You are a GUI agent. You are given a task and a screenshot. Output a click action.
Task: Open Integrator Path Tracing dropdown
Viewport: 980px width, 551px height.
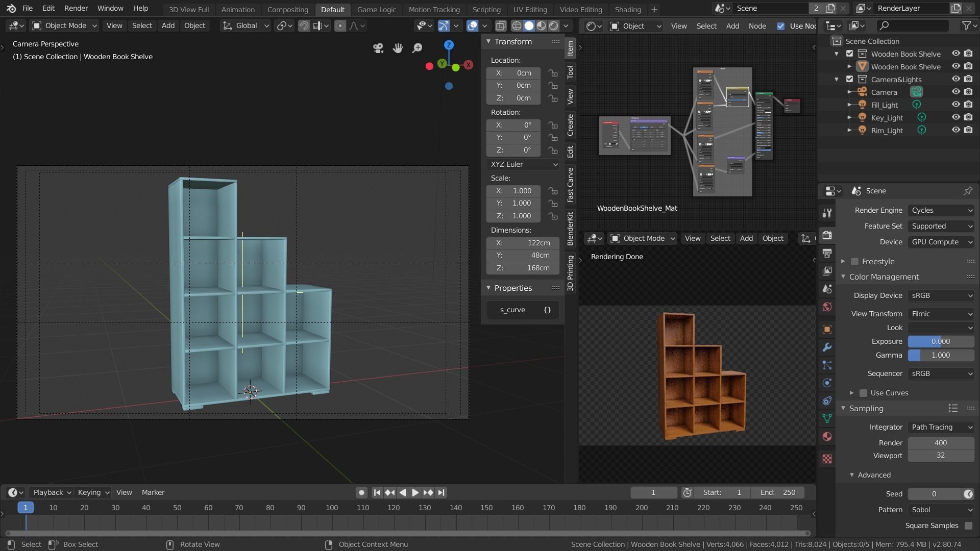pos(941,427)
